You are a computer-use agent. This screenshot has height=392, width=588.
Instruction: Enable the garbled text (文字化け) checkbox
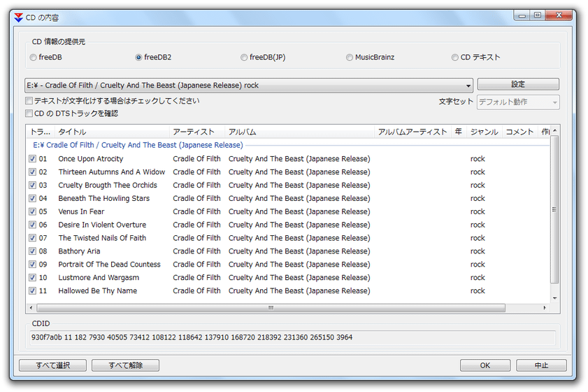click(29, 101)
